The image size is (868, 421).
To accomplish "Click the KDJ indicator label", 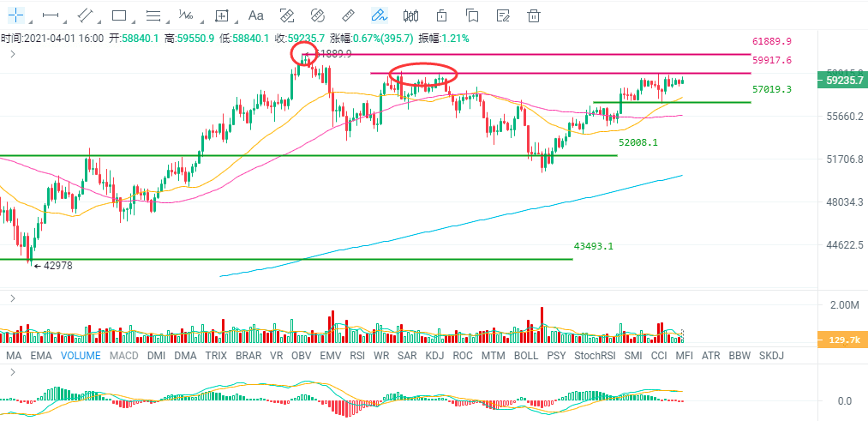I will [434, 356].
